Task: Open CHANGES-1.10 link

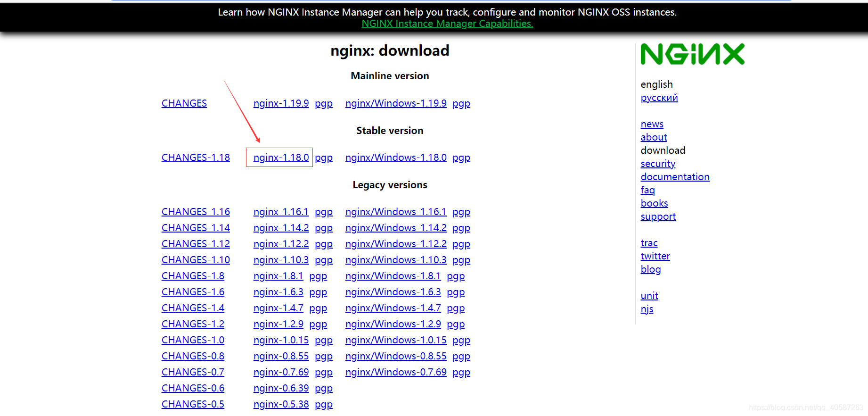Action: (x=196, y=260)
